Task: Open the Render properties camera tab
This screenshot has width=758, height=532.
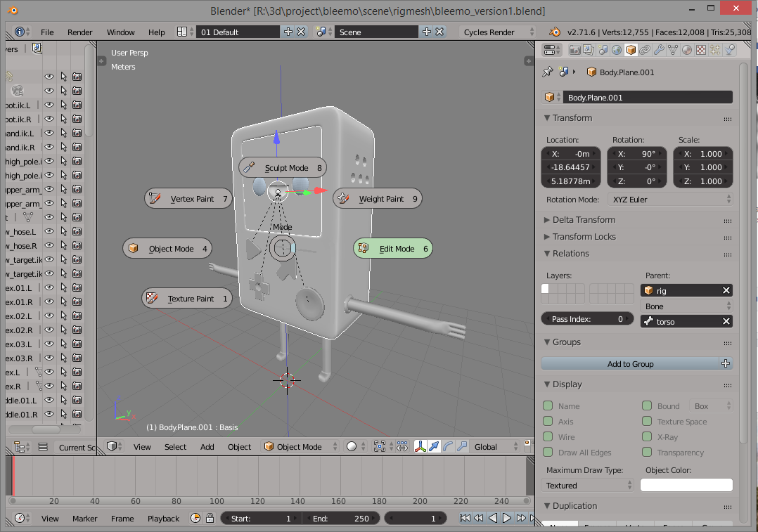Action: pos(574,50)
